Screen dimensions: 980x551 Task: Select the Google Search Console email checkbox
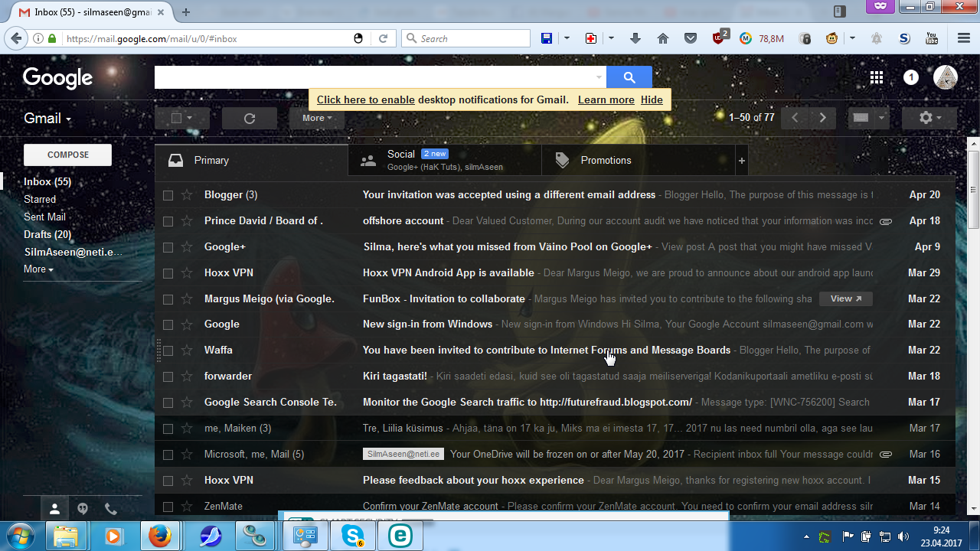168,403
